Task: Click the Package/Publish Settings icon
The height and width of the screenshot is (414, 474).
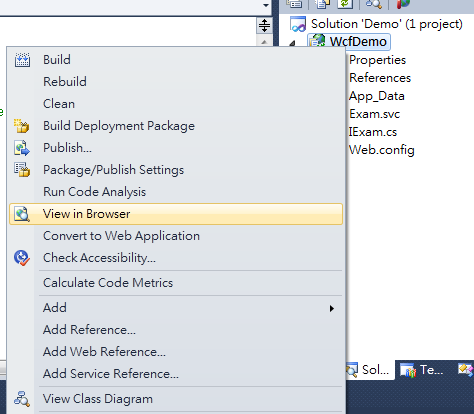Action: pyautogui.click(x=22, y=170)
